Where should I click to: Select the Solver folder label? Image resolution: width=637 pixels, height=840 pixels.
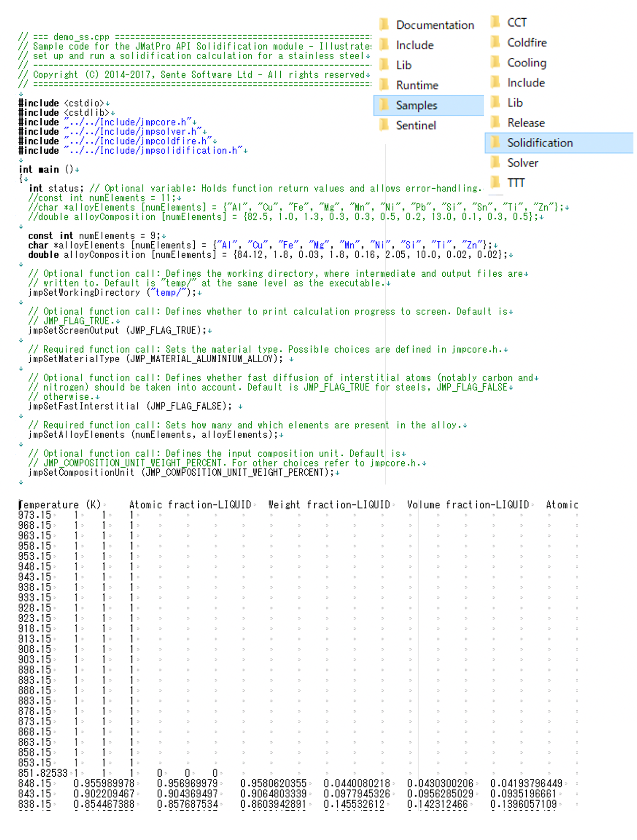(522, 163)
